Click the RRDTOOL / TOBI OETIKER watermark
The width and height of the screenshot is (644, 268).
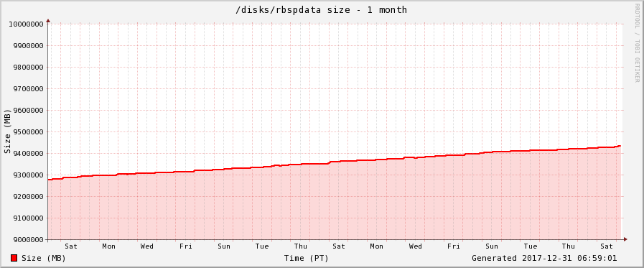637,42
